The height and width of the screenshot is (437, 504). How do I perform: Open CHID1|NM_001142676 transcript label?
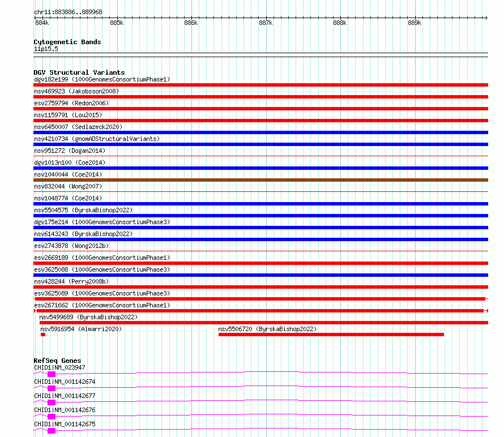tap(65, 410)
